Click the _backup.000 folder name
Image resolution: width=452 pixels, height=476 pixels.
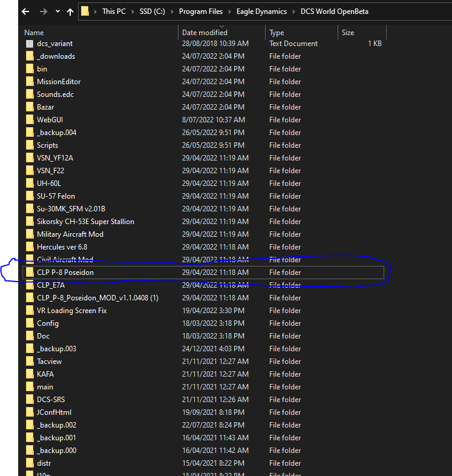point(56,451)
